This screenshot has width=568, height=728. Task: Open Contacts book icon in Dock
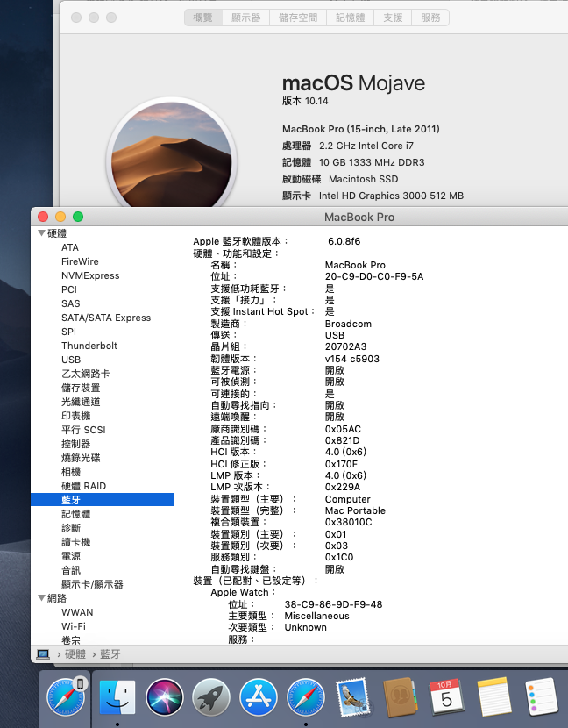tap(400, 697)
